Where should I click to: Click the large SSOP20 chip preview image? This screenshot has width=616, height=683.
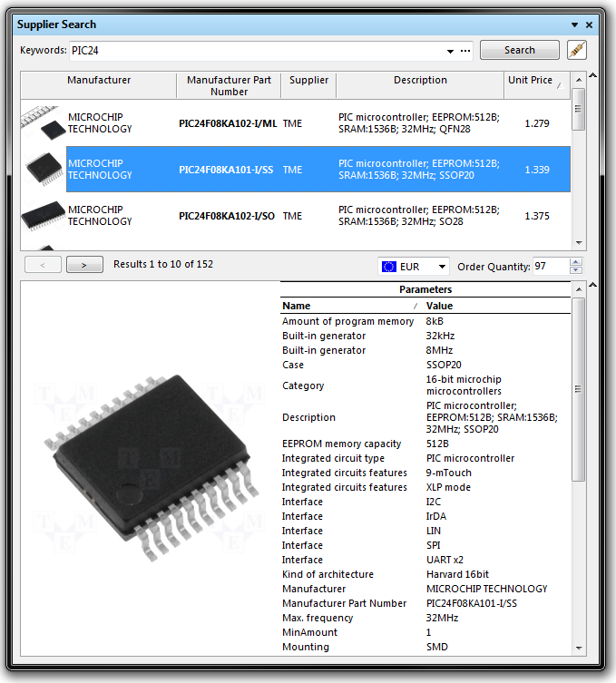pyautogui.click(x=151, y=468)
